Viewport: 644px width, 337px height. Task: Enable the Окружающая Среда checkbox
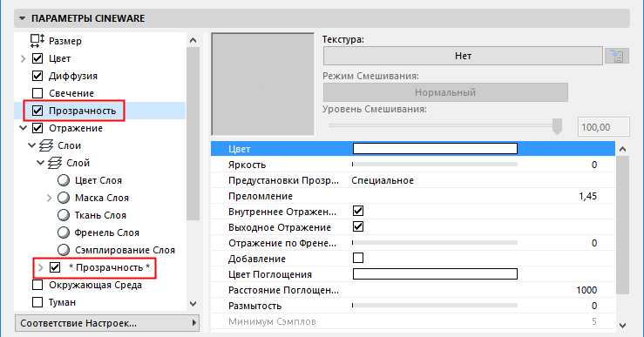pyautogui.click(x=37, y=285)
